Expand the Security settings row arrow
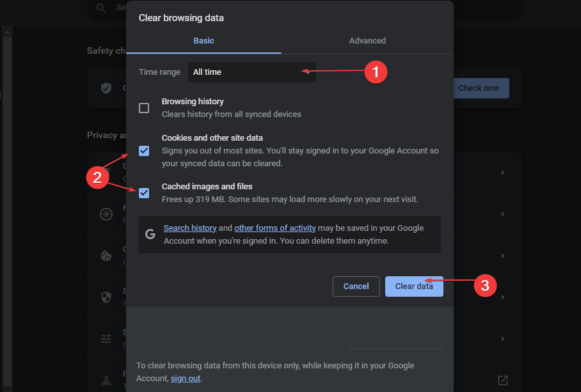 click(503, 297)
